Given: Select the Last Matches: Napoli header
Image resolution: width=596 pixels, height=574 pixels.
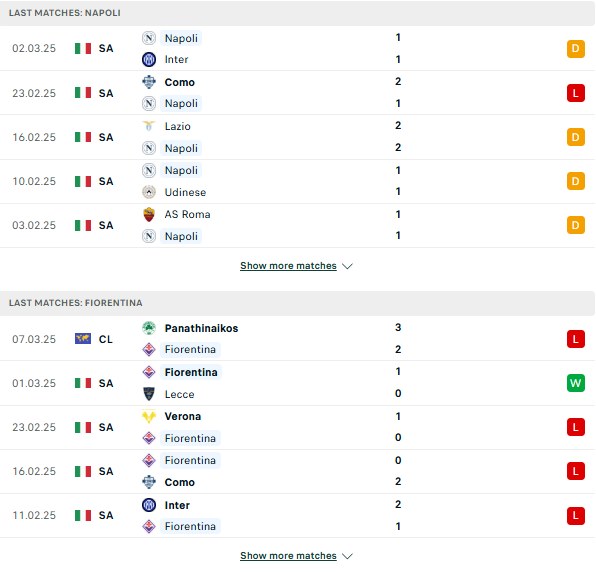Looking at the screenshot, I should pyautogui.click(x=297, y=13).
